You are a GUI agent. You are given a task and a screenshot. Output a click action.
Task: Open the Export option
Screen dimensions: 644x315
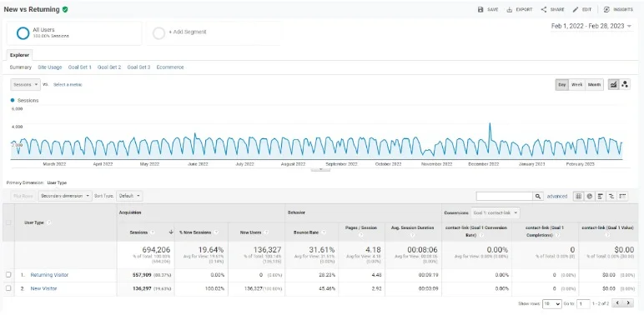519,9
